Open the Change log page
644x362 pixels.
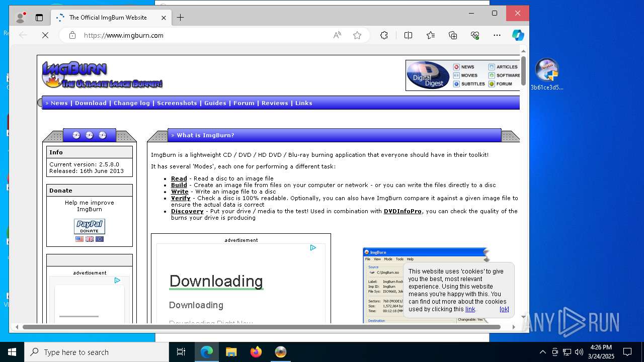pos(132,103)
